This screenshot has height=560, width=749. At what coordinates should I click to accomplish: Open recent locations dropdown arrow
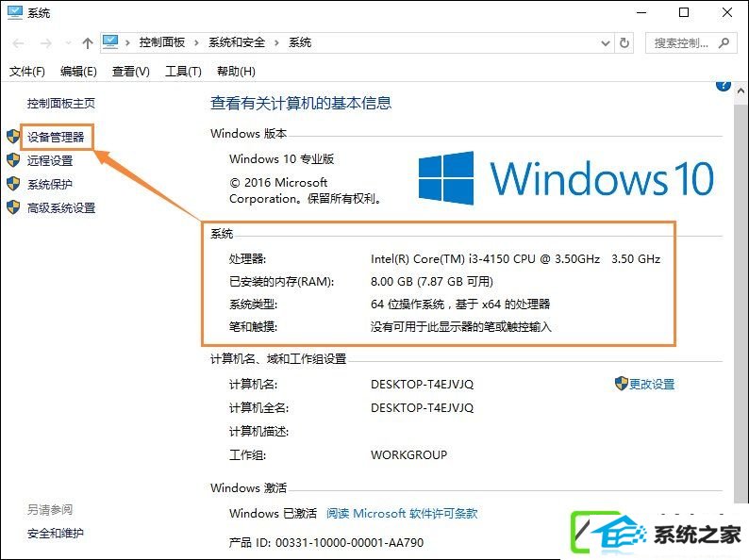pos(68,43)
